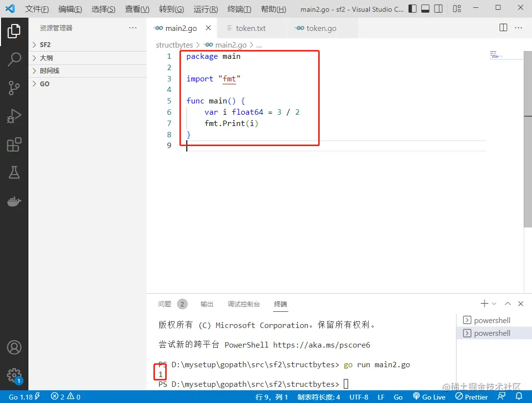Expand the GO section in sidebar
The height and width of the screenshot is (403, 532).
tap(88, 84)
